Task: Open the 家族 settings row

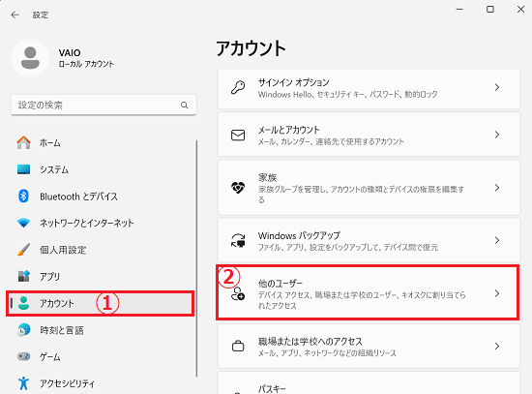Action: coord(369,188)
